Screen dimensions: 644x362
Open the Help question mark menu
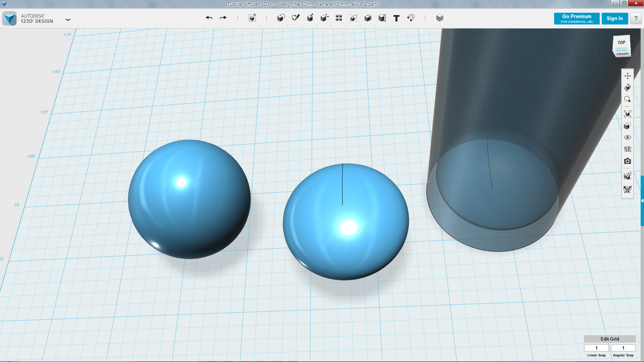tap(636, 18)
